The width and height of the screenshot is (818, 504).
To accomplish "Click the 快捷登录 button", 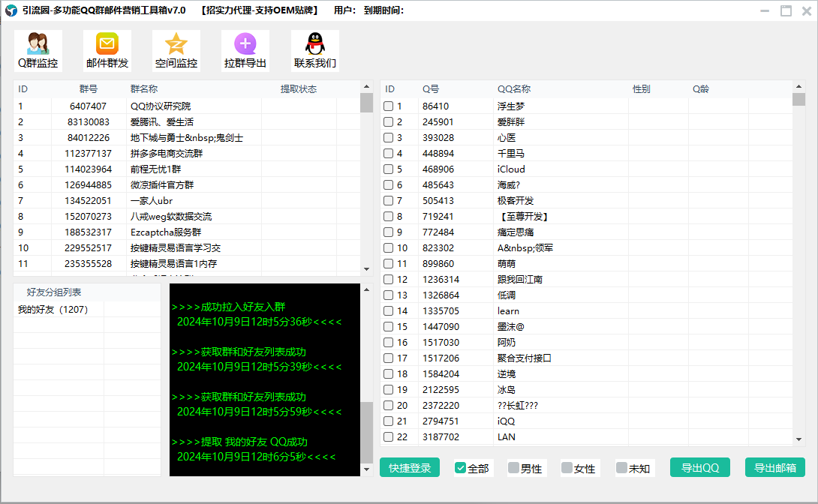I will (x=410, y=467).
